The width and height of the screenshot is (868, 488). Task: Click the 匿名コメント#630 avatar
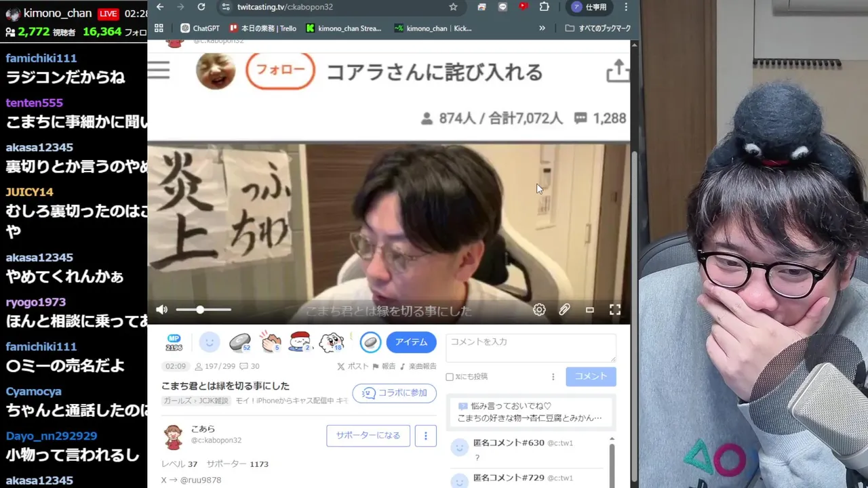[x=460, y=447]
